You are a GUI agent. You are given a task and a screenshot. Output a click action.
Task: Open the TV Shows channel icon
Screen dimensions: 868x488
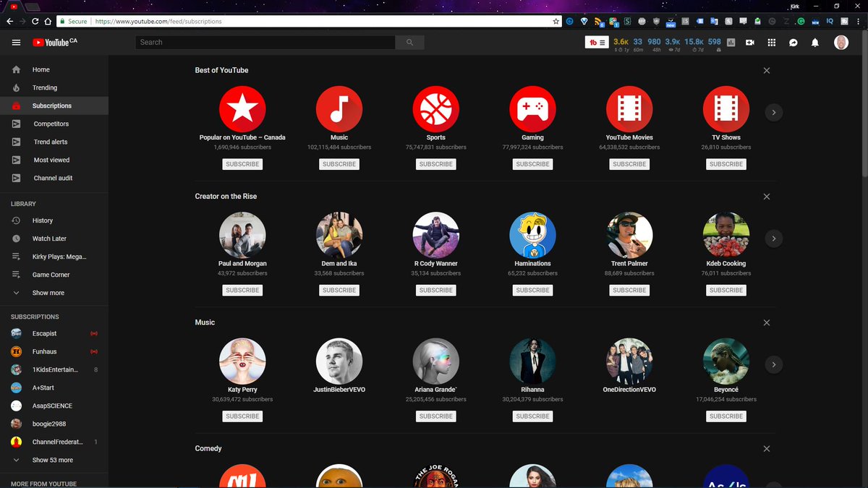726,109
